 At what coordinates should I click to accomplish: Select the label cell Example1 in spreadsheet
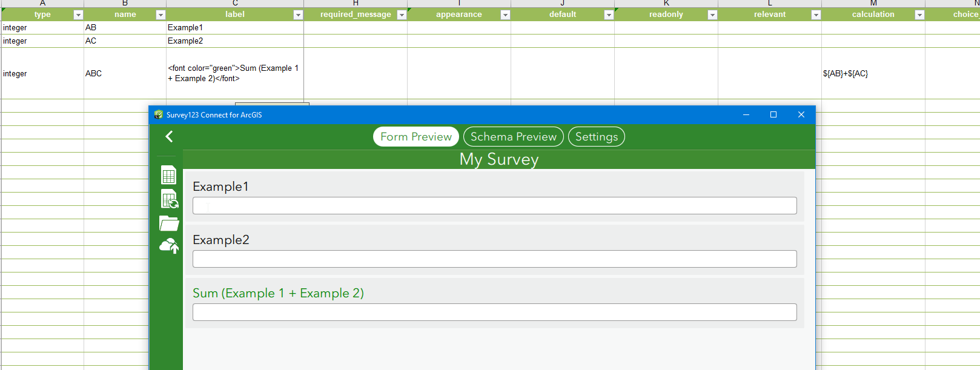(235, 27)
